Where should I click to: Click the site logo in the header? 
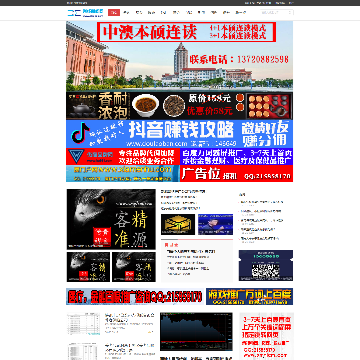click(x=86, y=13)
